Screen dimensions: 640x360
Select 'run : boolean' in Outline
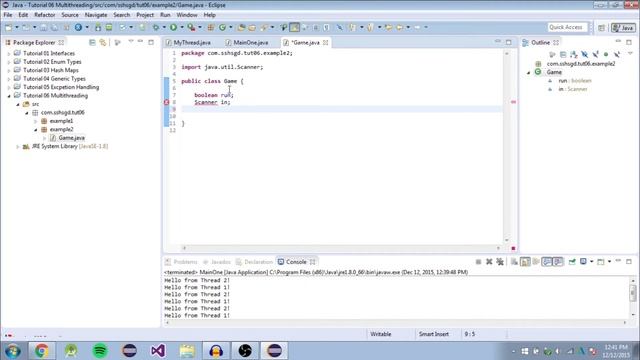[x=575, y=81]
